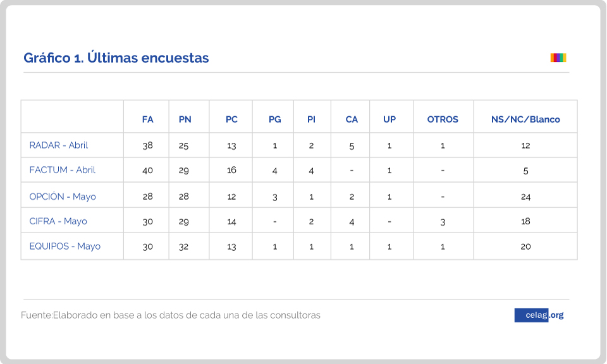Select the FA value 40 for FACTUM
The height and width of the screenshot is (364, 607).
point(147,170)
